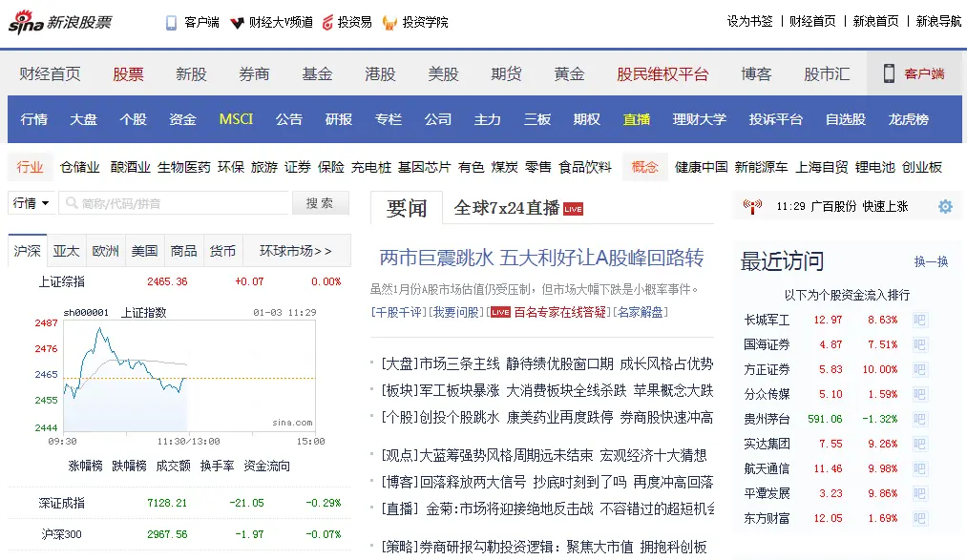Click the 吧 icon in the 方正证券 row
The image size is (967, 560).
coord(919,369)
